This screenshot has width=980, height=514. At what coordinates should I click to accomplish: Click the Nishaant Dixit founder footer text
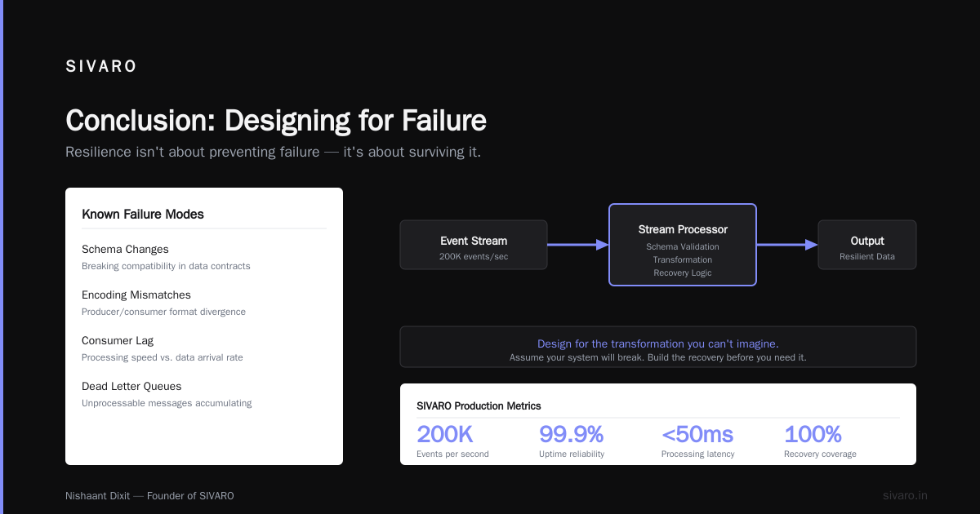click(149, 496)
